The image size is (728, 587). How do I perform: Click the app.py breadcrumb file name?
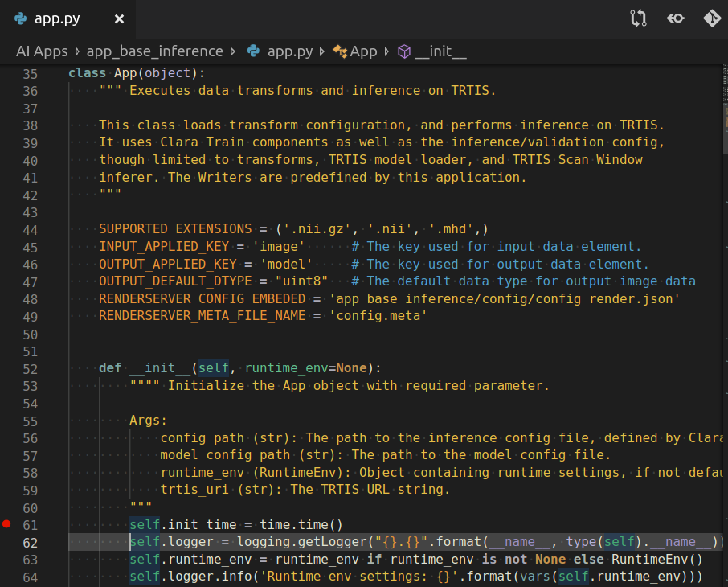pos(290,51)
